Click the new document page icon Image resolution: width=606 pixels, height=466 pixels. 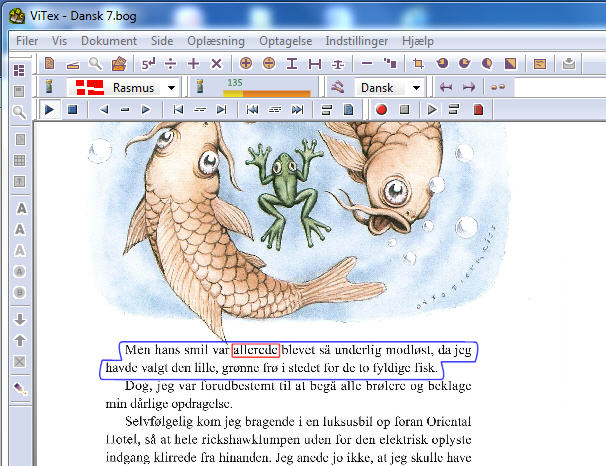click(x=49, y=63)
